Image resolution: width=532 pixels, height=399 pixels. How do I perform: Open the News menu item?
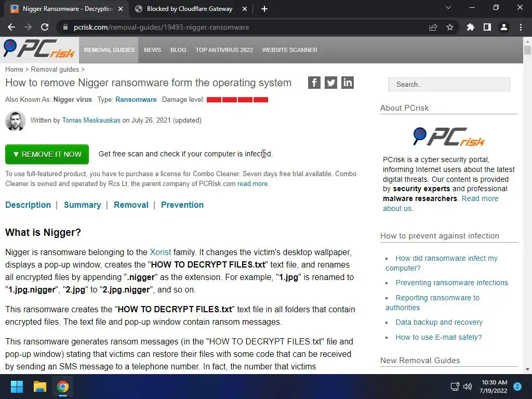click(x=152, y=50)
